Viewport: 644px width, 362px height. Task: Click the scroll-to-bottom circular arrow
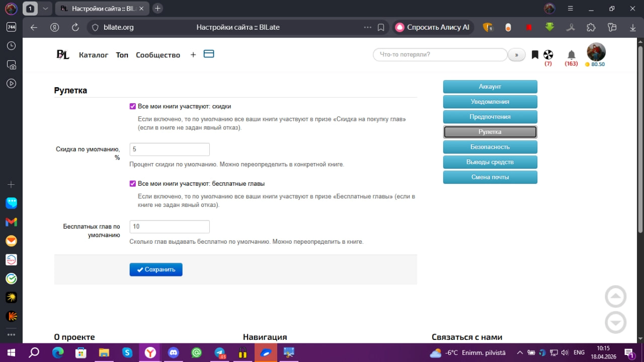(x=615, y=322)
